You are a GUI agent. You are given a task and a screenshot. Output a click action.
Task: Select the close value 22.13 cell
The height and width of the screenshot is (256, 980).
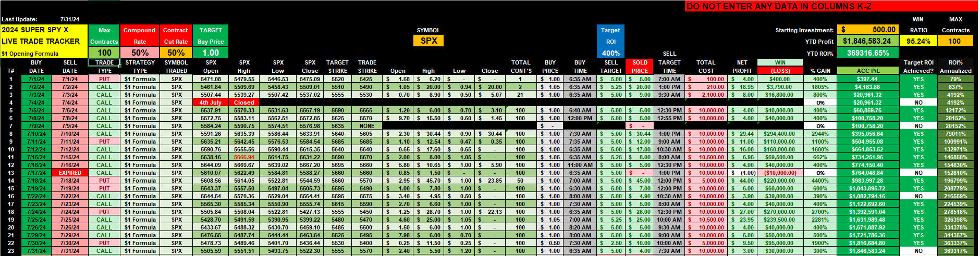[x=490, y=212]
